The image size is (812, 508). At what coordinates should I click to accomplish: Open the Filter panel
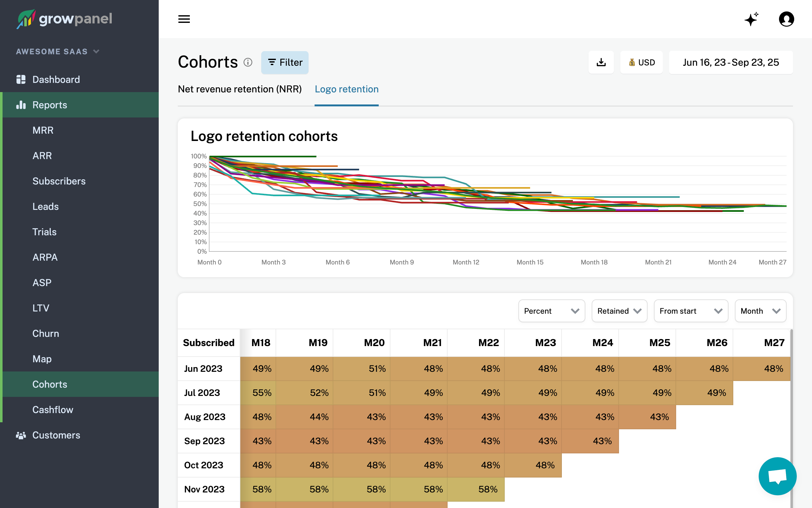click(x=284, y=62)
